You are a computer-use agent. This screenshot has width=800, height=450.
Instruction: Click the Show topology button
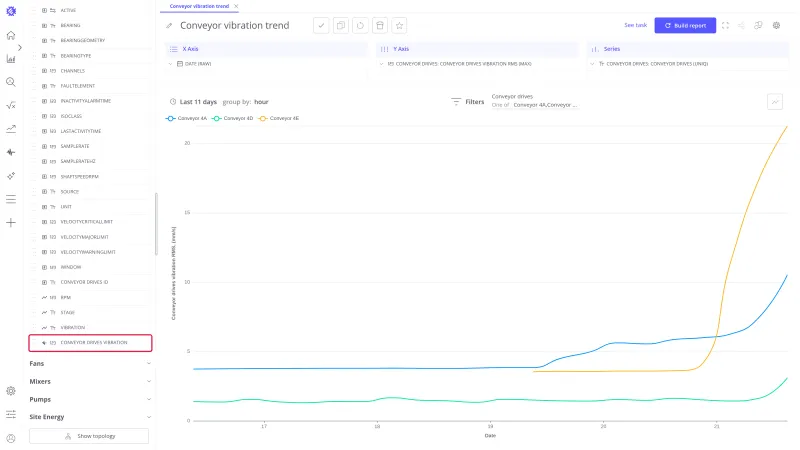click(89, 436)
